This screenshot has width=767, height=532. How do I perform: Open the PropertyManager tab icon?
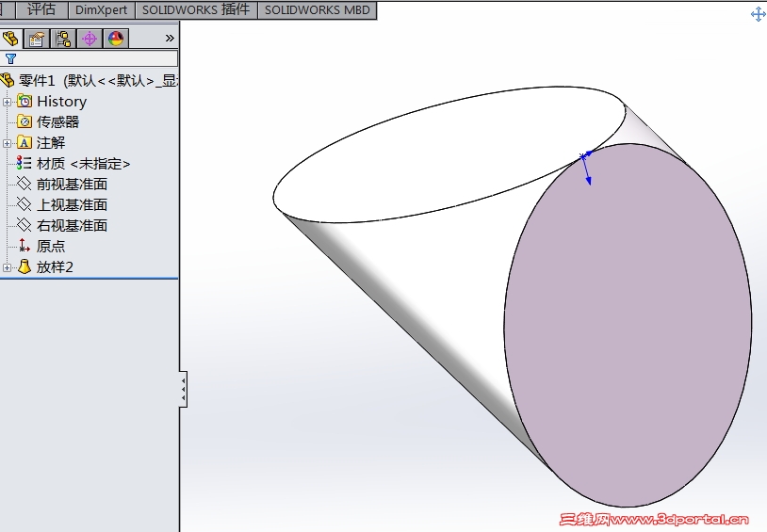click(36, 39)
